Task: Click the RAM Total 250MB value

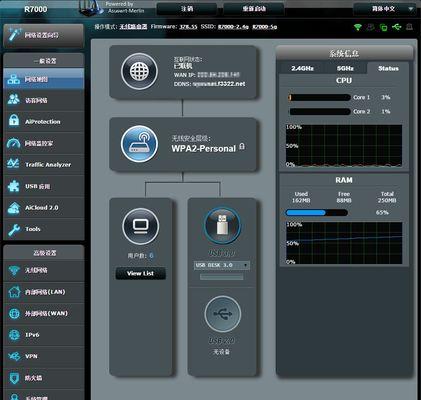Action: click(x=387, y=200)
